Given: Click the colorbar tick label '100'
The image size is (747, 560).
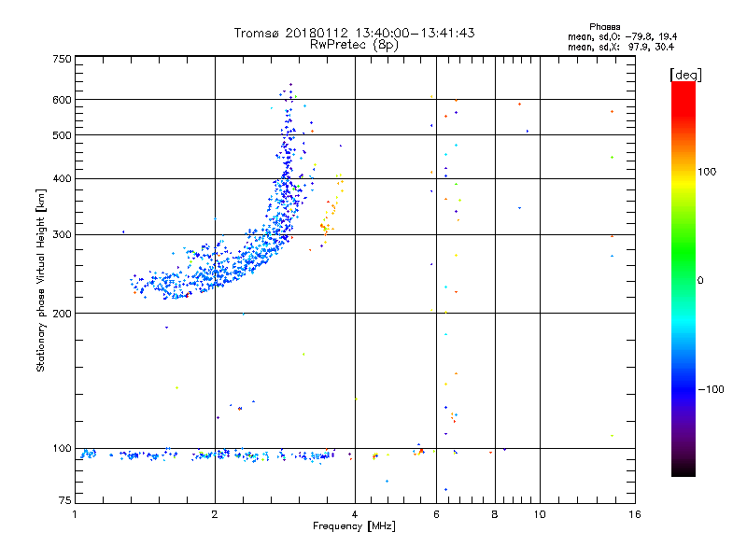Looking at the screenshot, I should tap(707, 172).
